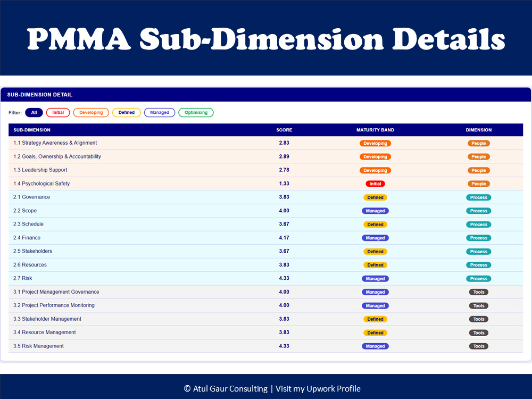Click the Initial badge for Psychological Safety
The image size is (532, 399).
375,184
